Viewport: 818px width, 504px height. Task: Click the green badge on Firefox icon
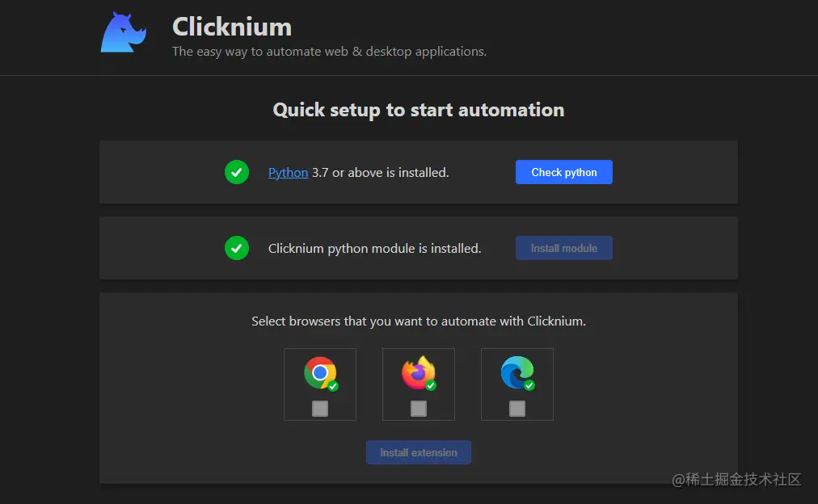coord(431,386)
